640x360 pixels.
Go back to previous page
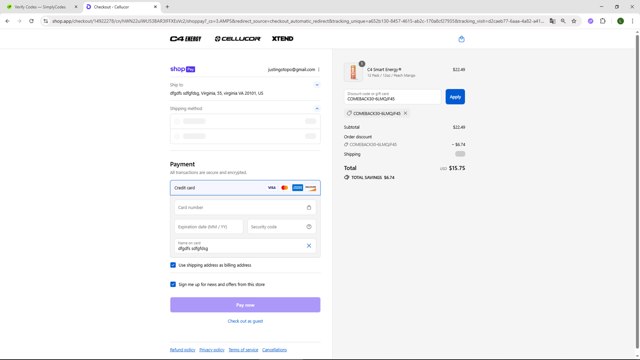coord(7,21)
